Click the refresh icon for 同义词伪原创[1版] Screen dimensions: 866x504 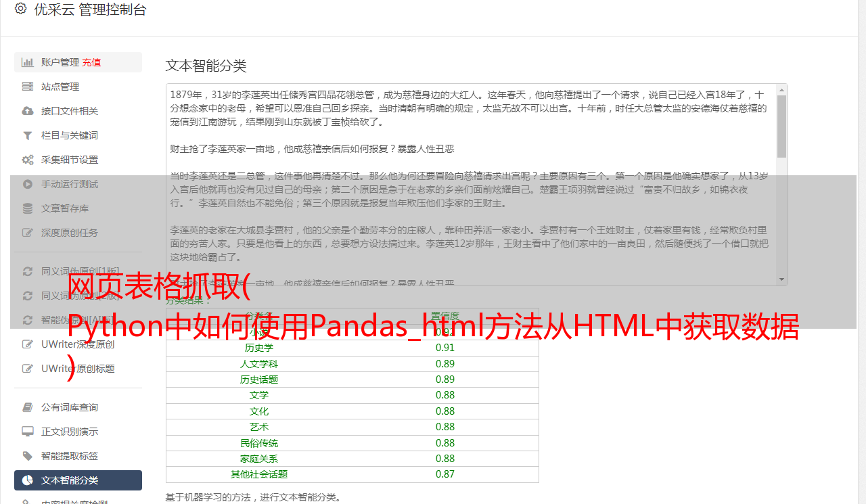(x=27, y=271)
